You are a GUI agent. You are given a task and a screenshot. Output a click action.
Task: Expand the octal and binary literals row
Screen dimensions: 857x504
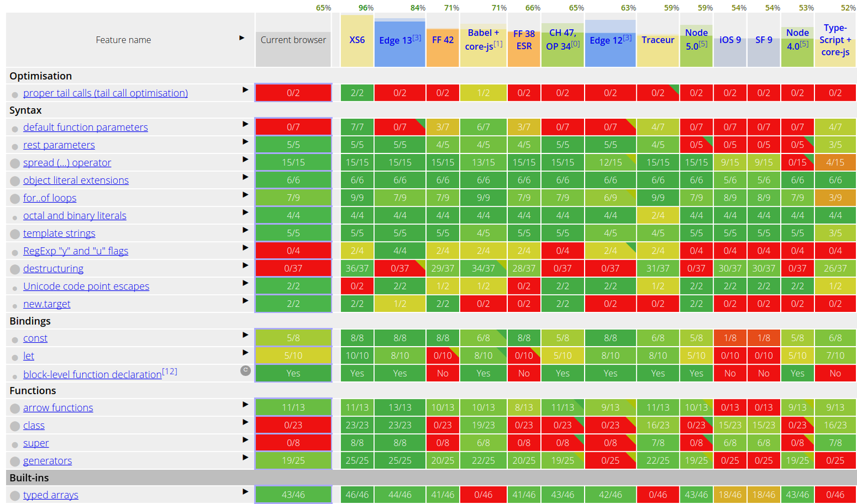(x=245, y=212)
